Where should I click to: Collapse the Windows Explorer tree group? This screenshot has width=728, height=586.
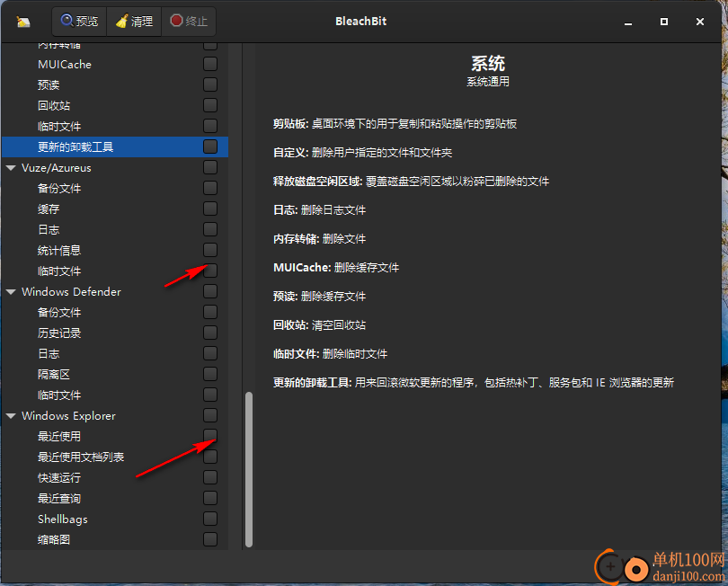[11, 415]
